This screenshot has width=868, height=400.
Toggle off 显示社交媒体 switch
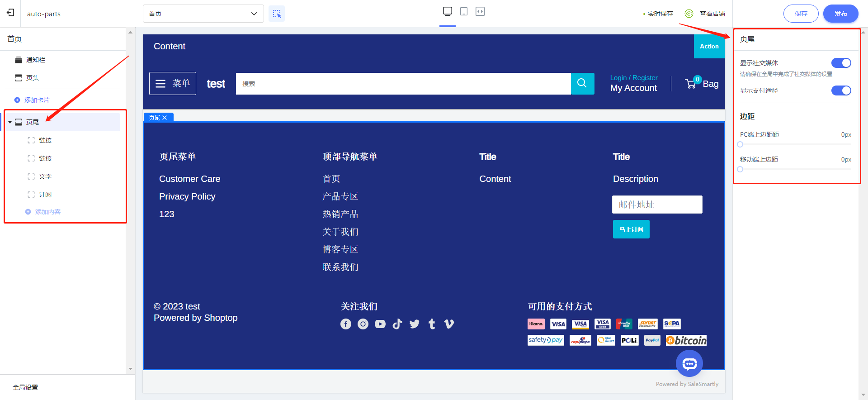pyautogui.click(x=841, y=63)
